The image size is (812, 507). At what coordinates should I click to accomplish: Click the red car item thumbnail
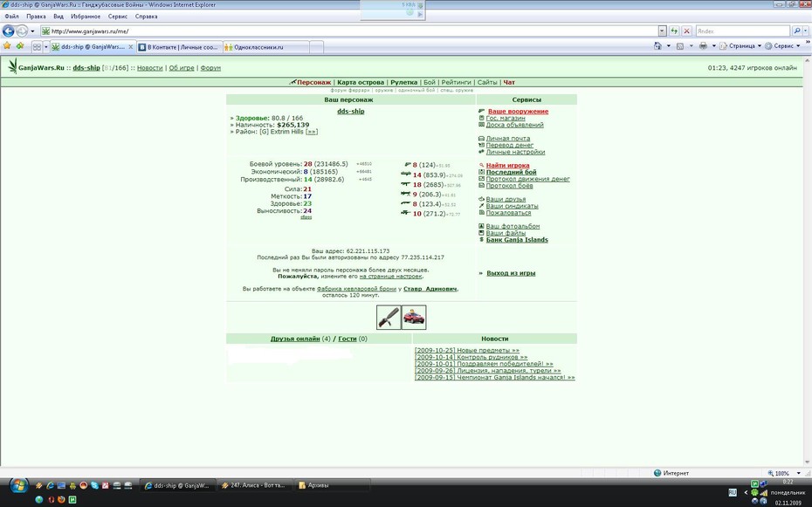point(414,317)
